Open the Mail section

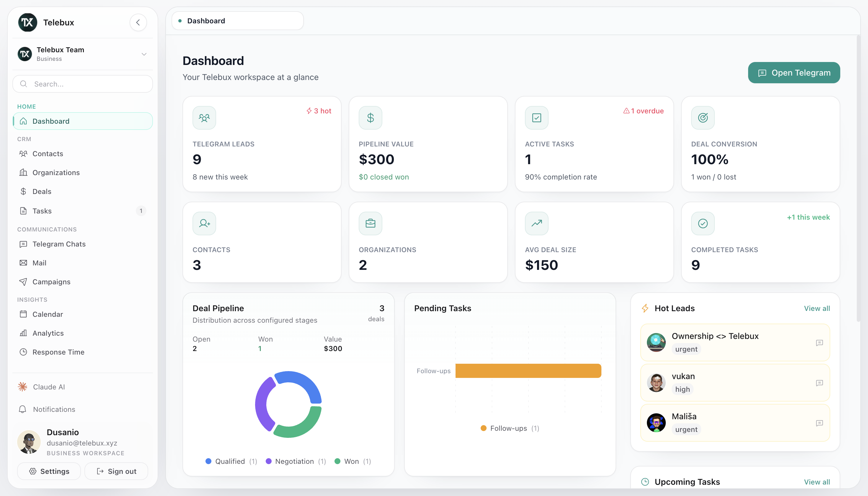pyautogui.click(x=83, y=263)
